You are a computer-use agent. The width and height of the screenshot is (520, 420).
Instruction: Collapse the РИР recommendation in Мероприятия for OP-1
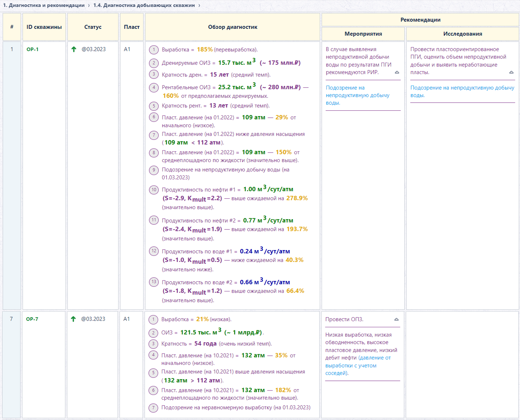coord(397,72)
